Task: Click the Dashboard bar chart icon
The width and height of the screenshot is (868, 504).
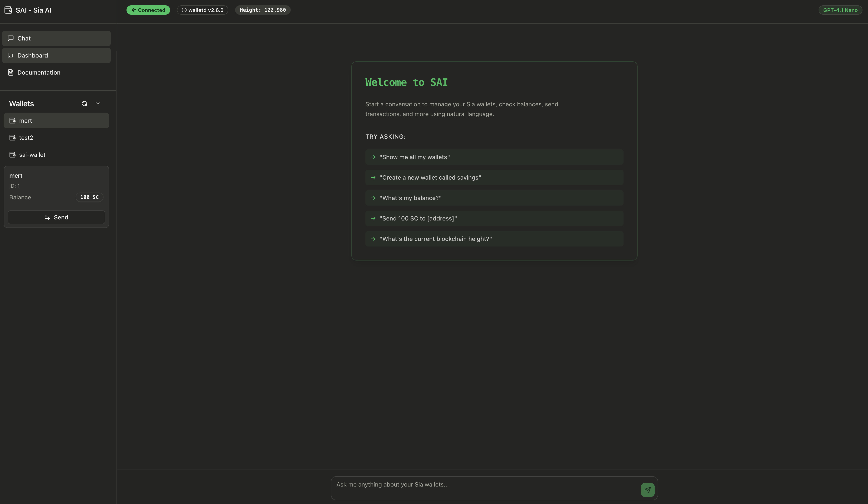Action: (11, 55)
